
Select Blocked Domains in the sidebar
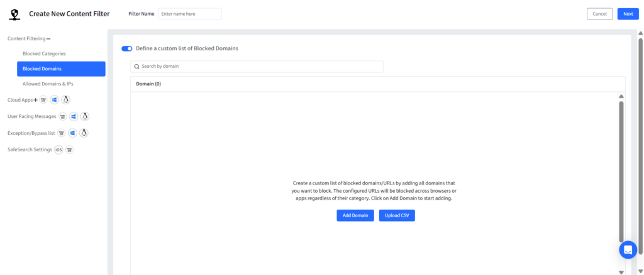(x=61, y=69)
